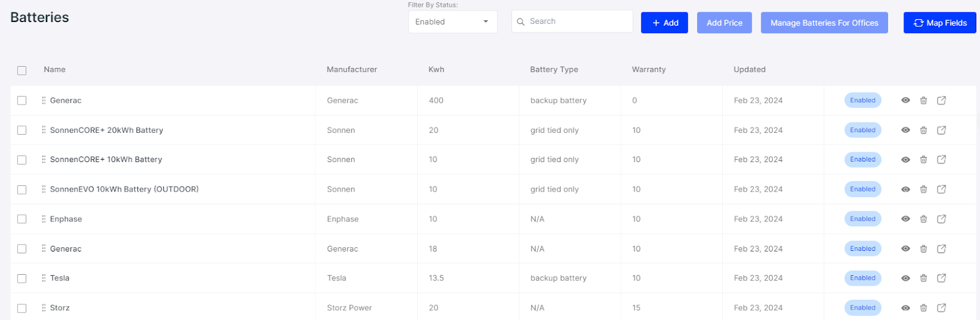
Task: Click drag handle beside SonnenCORE+ 10kWh Battery
Action: pos(43,159)
